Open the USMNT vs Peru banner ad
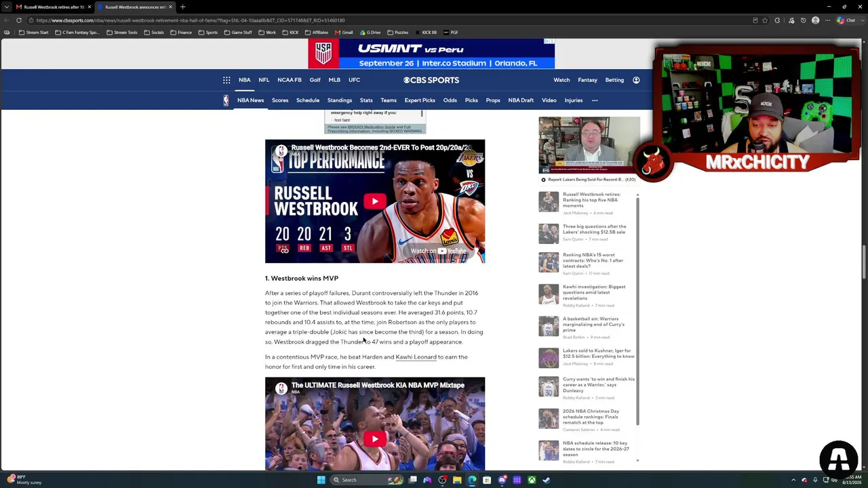868x488 pixels. [431, 54]
